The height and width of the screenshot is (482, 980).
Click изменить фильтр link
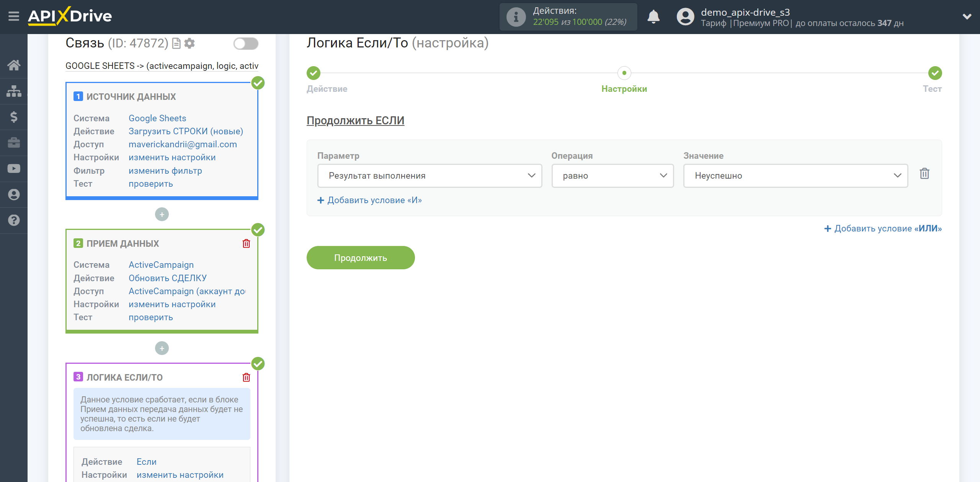[165, 171]
